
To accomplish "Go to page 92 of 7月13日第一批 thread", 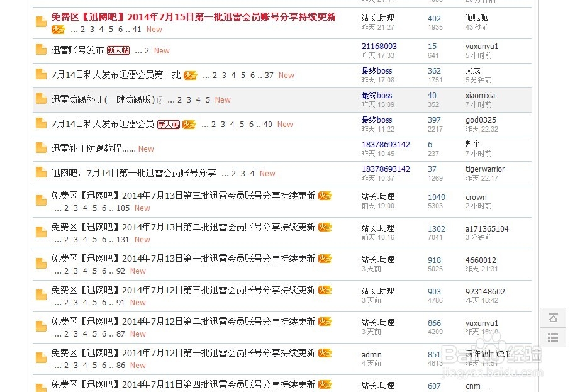I will (x=121, y=271).
